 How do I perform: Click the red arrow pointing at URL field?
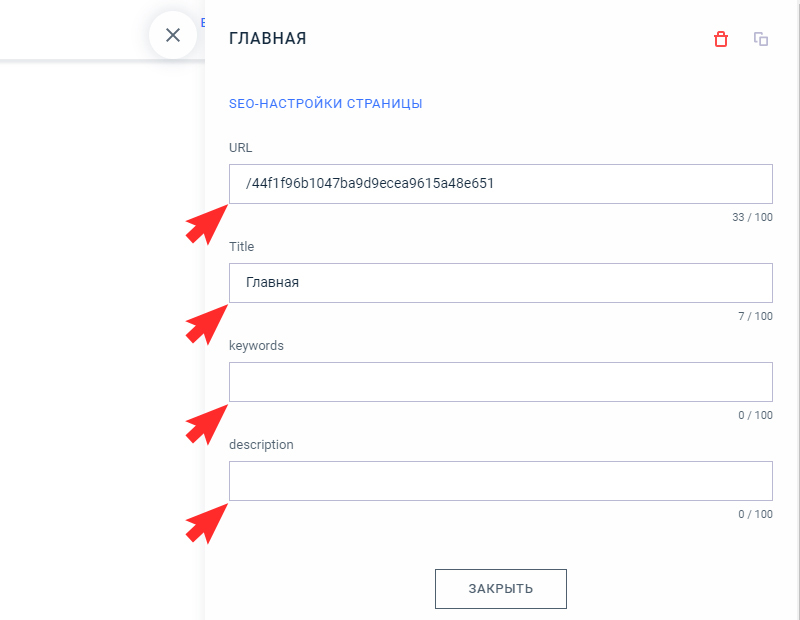[207, 225]
